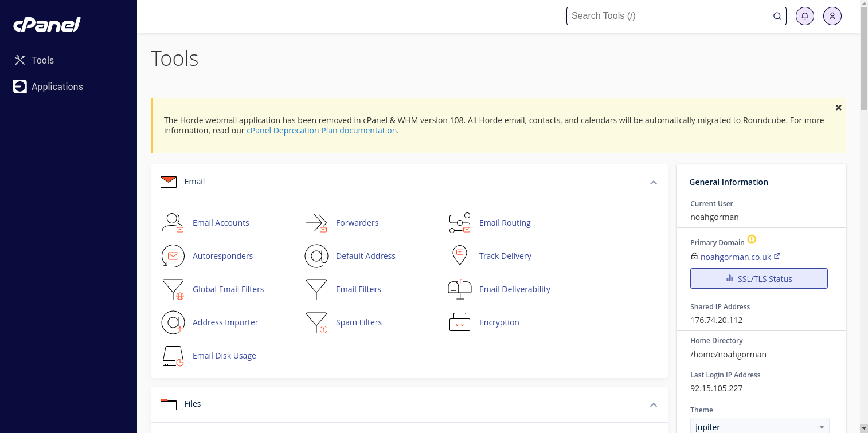Open the Email Disk Usage icon
This screenshot has height=433, width=868.
[x=173, y=356]
